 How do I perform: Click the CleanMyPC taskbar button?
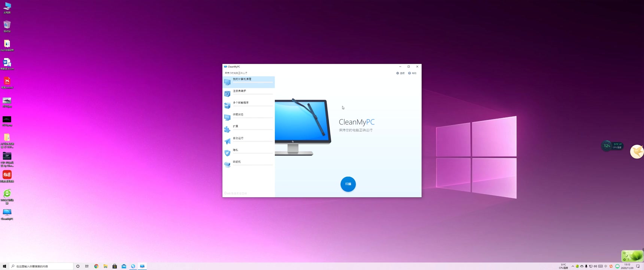tap(142, 266)
